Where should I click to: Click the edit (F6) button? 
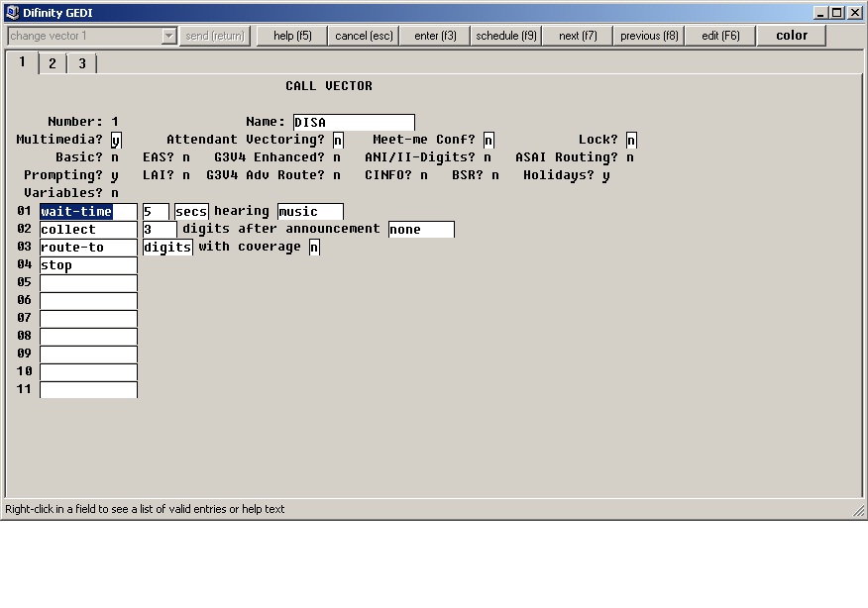[x=720, y=36]
